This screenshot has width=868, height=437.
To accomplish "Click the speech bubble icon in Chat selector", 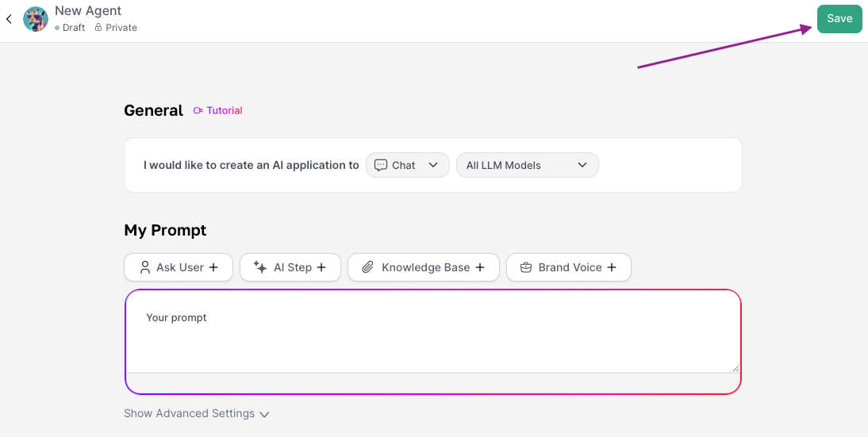I will [381, 165].
